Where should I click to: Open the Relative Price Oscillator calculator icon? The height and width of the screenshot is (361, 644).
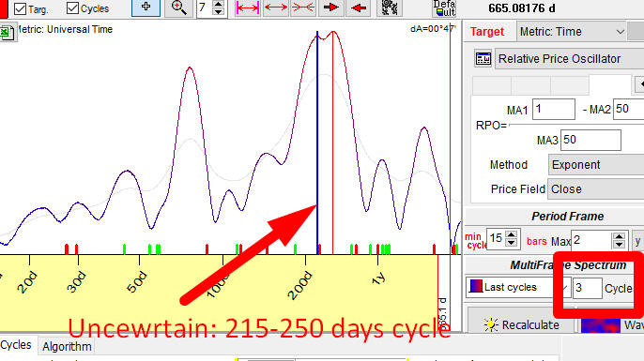(483, 59)
